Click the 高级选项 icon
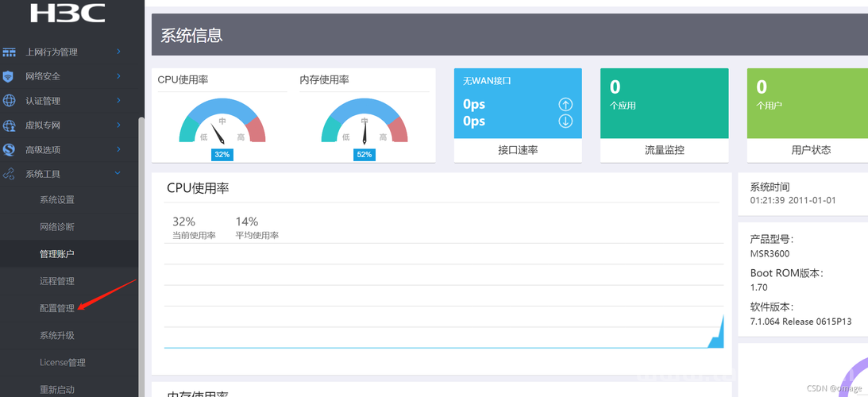The width and height of the screenshot is (868, 397). [9, 149]
